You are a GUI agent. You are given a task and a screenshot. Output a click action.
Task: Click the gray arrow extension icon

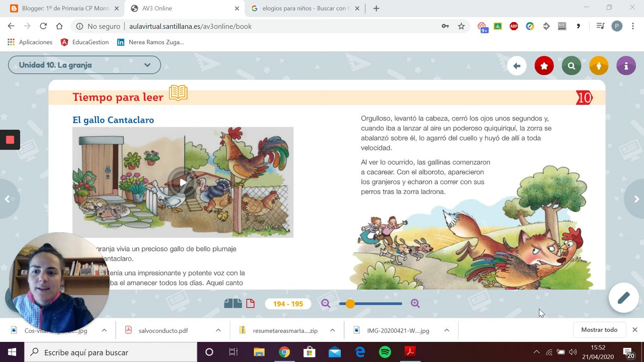tap(546, 26)
